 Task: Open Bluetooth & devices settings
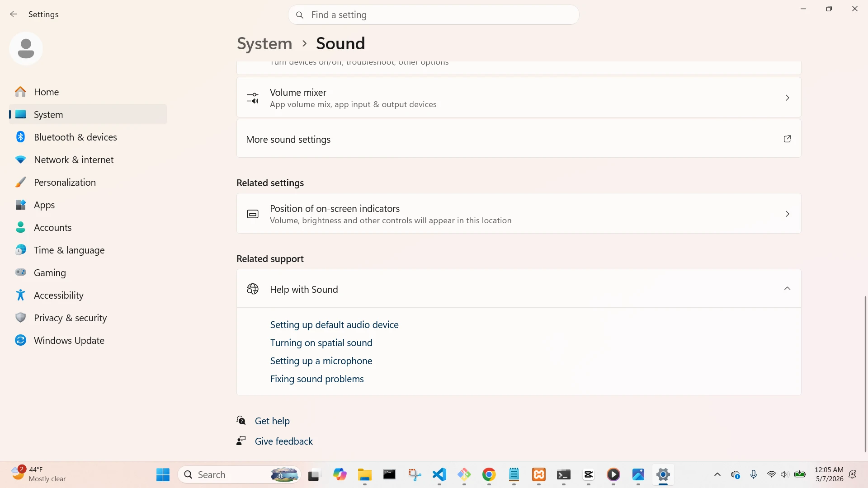(x=88, y=137)
